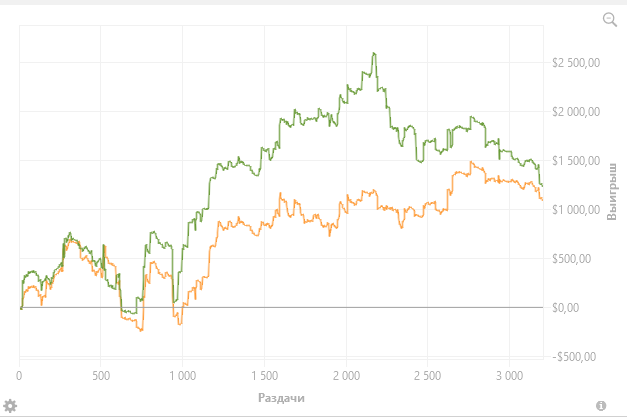Click the $0,00 y-axis label
The image size is (627, 417).
(x=566, y=308)
